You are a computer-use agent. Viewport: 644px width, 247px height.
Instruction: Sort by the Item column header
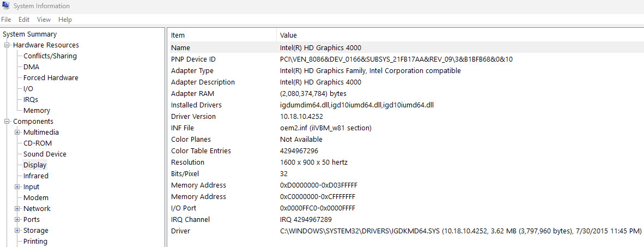point(222,35)
